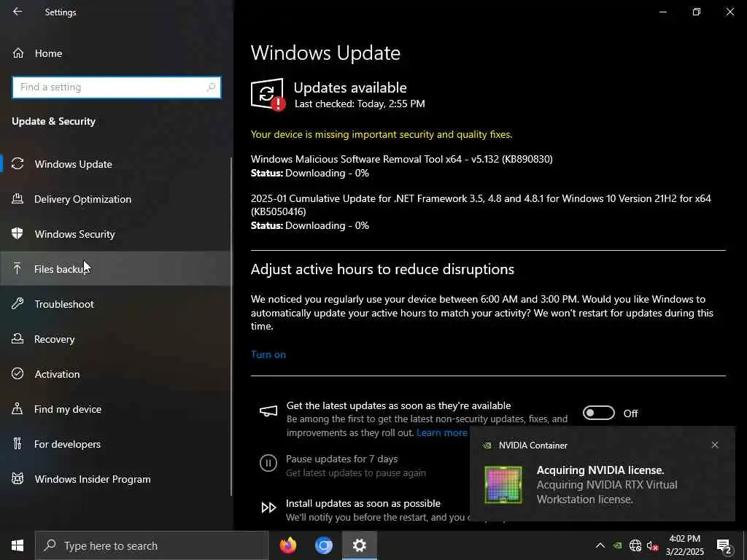Click Pause updates for 7 days
The image size is (747, 560).
click(341, 459)
